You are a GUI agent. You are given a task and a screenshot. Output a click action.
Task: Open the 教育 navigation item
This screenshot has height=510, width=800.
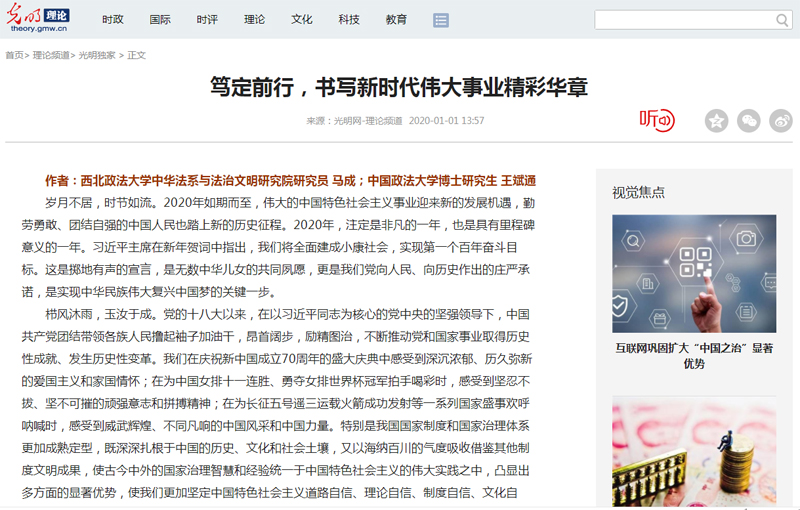(396, 20)
